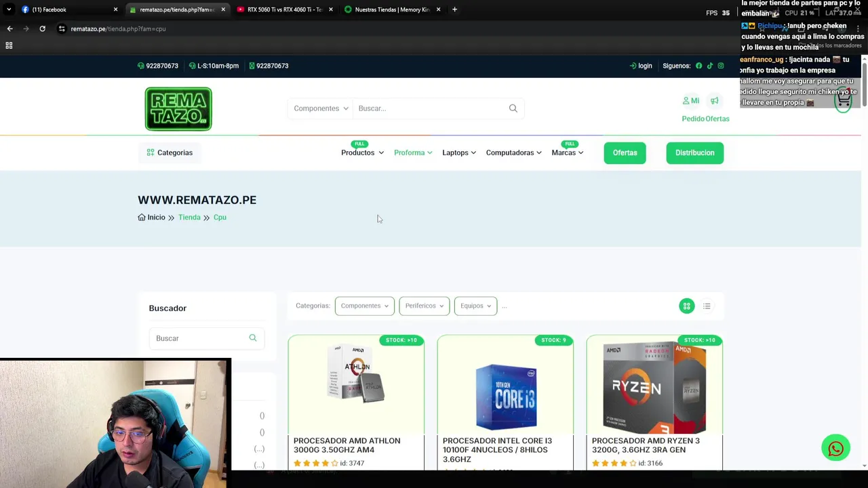Close the Nuestras Tiendas tab
The height and width of the screenshot is (488, 868).
(x=438, y=9)
